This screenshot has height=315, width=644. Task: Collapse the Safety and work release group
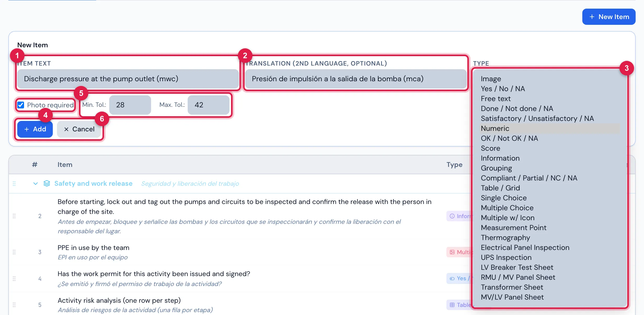click(x=36, y=183)
